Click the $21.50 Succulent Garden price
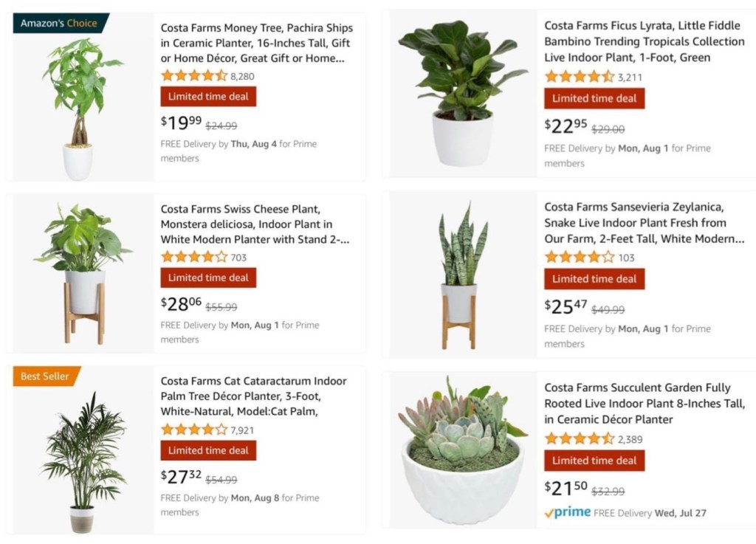The width and height of the screenshot is (756, 544). click(x=566, y=487)
